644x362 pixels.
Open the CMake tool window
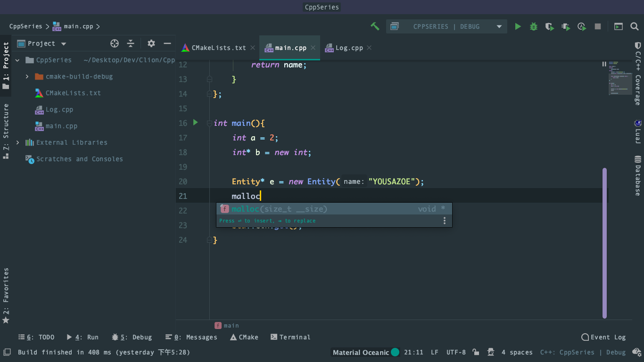[x=244, y=337]
